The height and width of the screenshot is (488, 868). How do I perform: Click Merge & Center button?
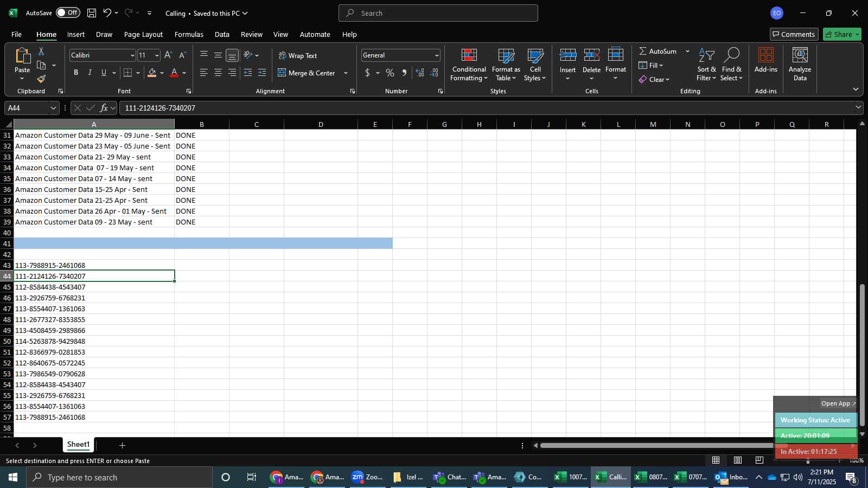point(307,73)
